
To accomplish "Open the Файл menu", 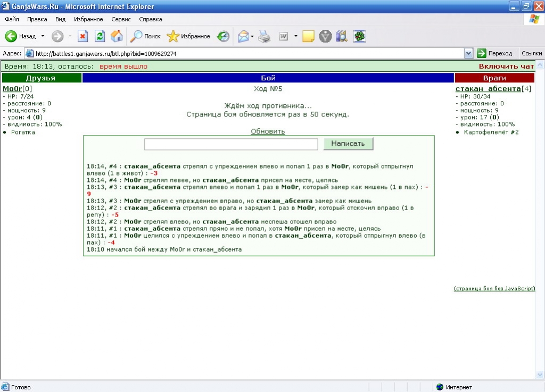I will click(12, 19).
